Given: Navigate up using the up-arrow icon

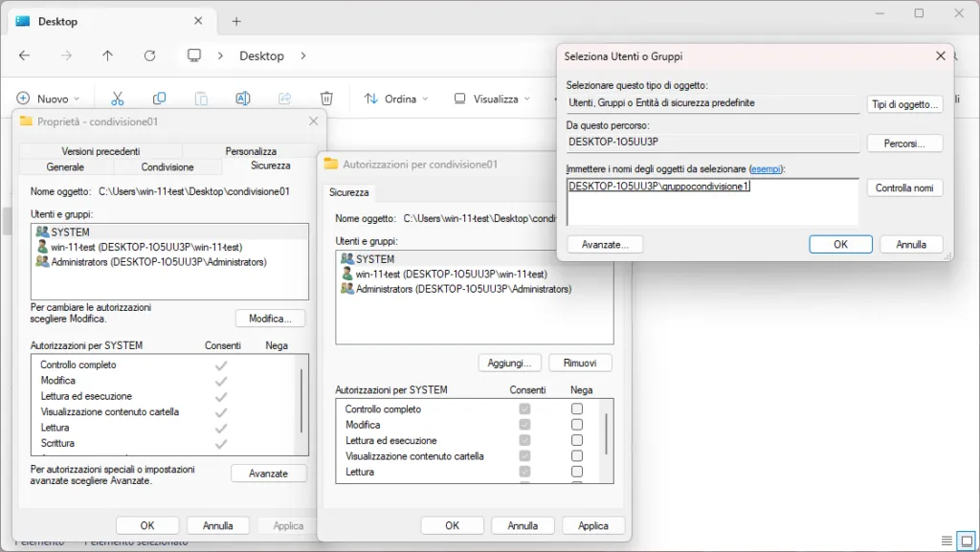Looking at the screenshot, I should pyautogui.click(x=107, y=55).
